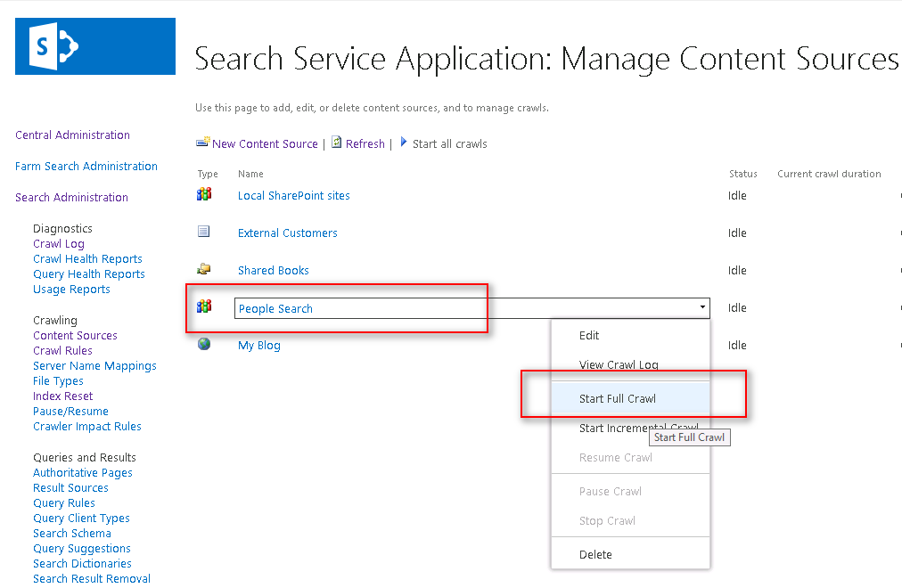Sort by the Name column header
The image size is (902, 588).
[250, 175]
